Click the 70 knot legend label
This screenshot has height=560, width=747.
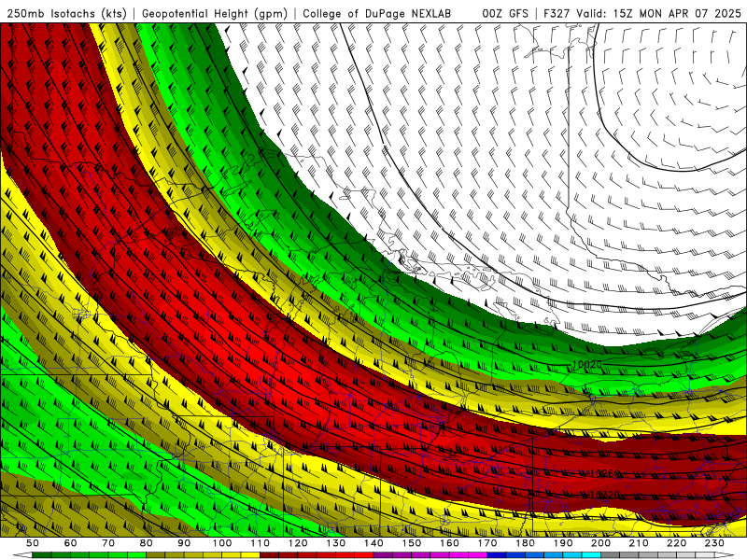tap(108, 543)
